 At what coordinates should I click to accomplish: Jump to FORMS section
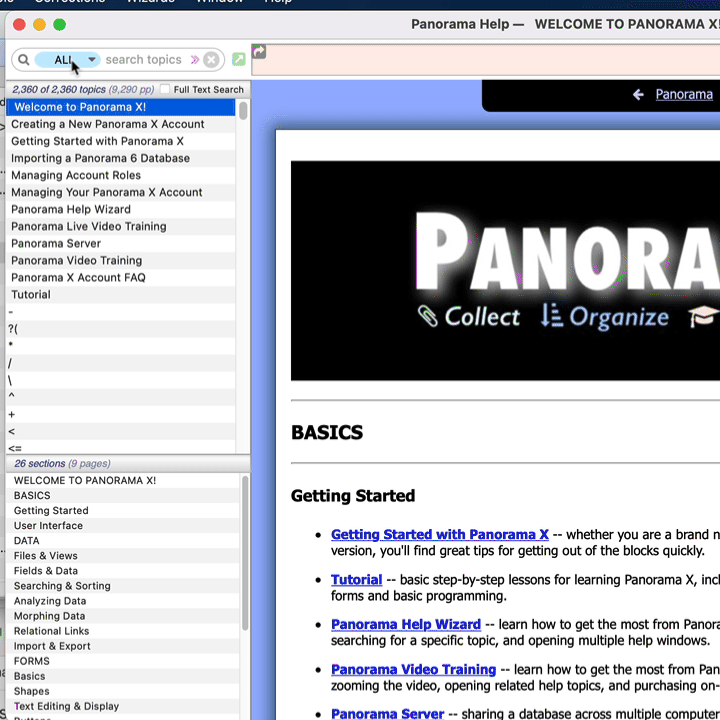click(123, 661)
